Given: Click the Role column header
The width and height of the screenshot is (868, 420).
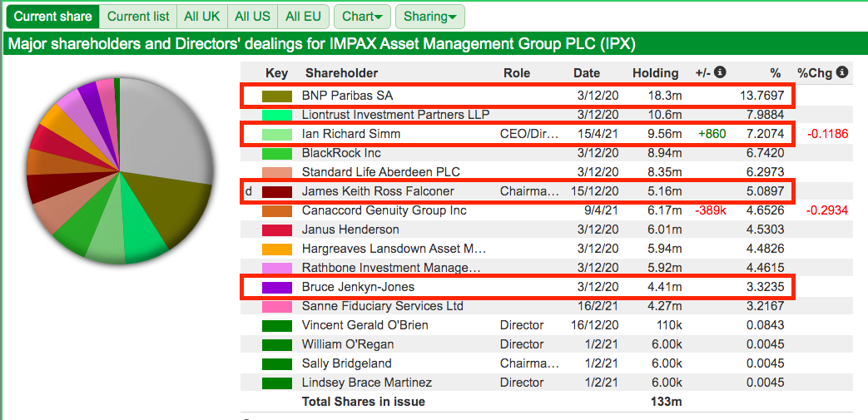Looking at the screenshot, I should coord(517,73).
